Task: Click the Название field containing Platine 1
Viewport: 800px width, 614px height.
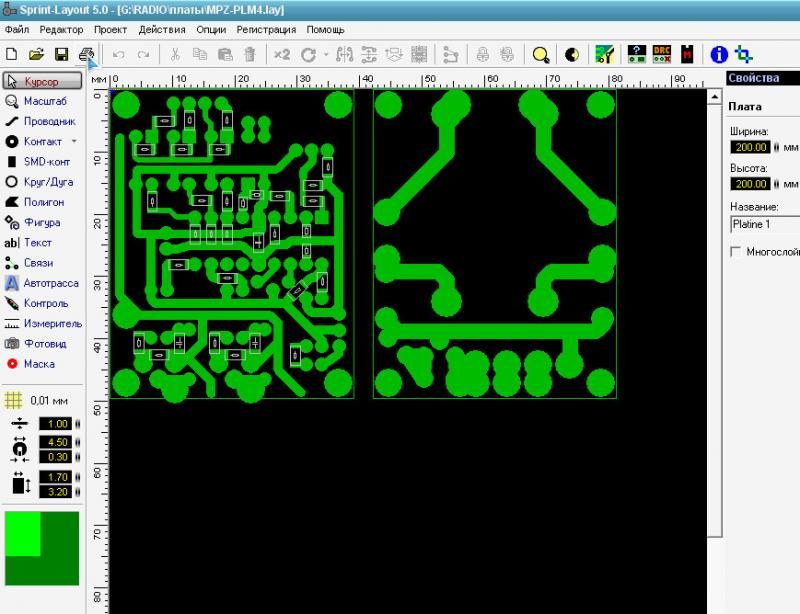Action: coord(765,224)
